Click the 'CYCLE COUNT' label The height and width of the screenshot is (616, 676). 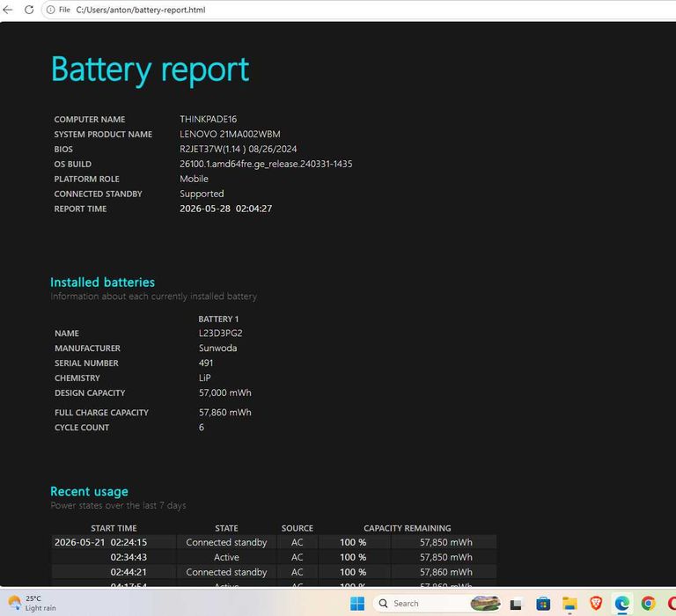[82, 428]
